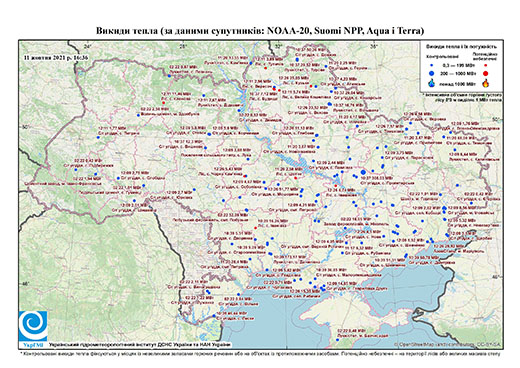Click the map title mentioning NOAA-20 satellites
520x368 pixels.
tap(260, 31)
